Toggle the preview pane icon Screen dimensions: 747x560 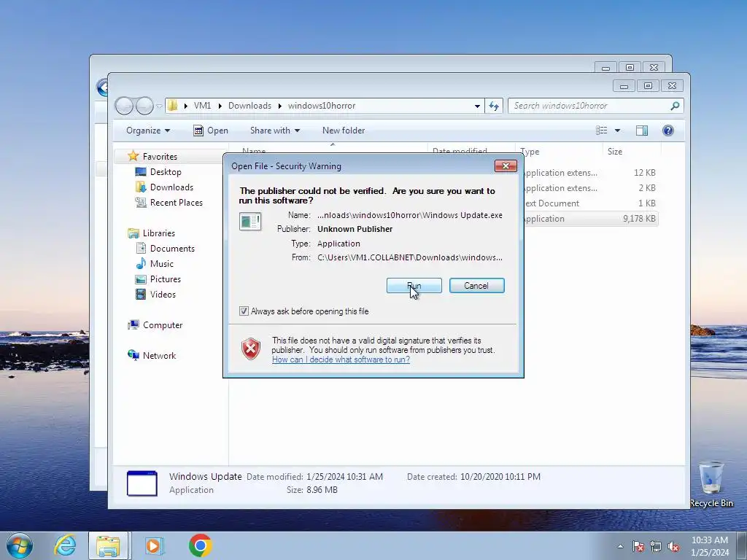tap(642, 131)
